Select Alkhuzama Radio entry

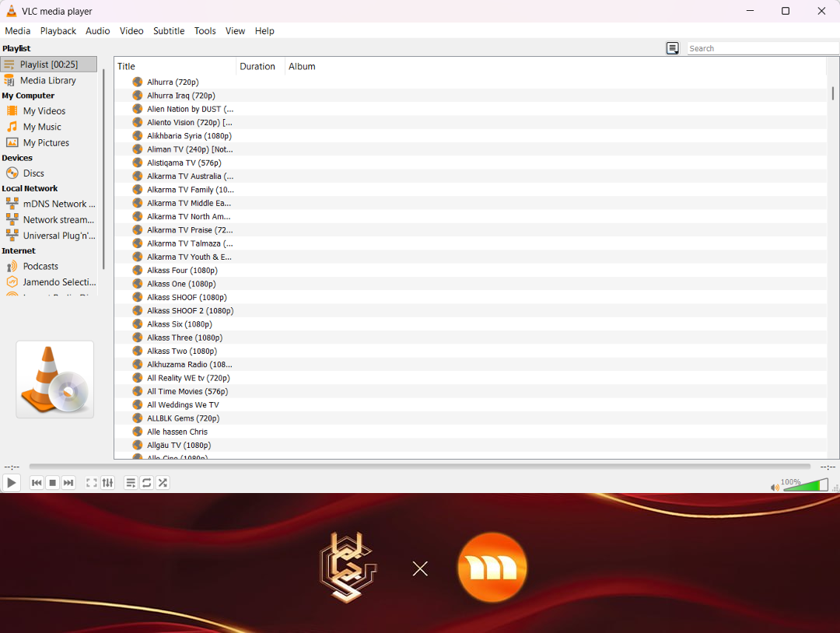471,364
